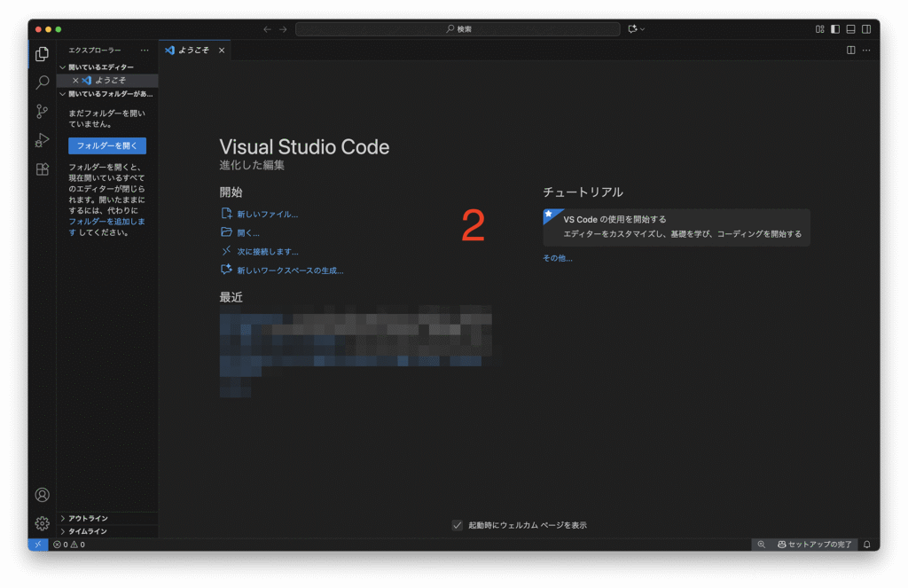The image size is (908, 588).
Task: Toggle the bottom panel visibility
Action: click(x=851, y=29)
